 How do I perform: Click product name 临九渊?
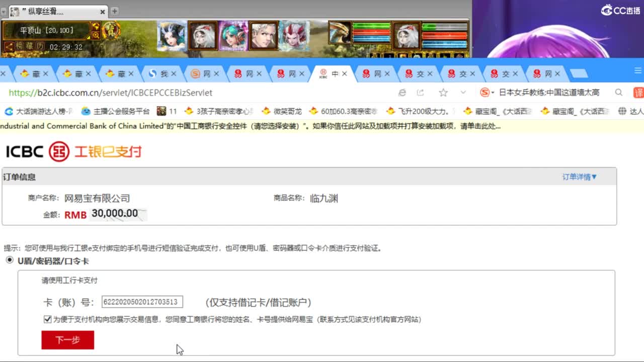[x=324, y=198]
